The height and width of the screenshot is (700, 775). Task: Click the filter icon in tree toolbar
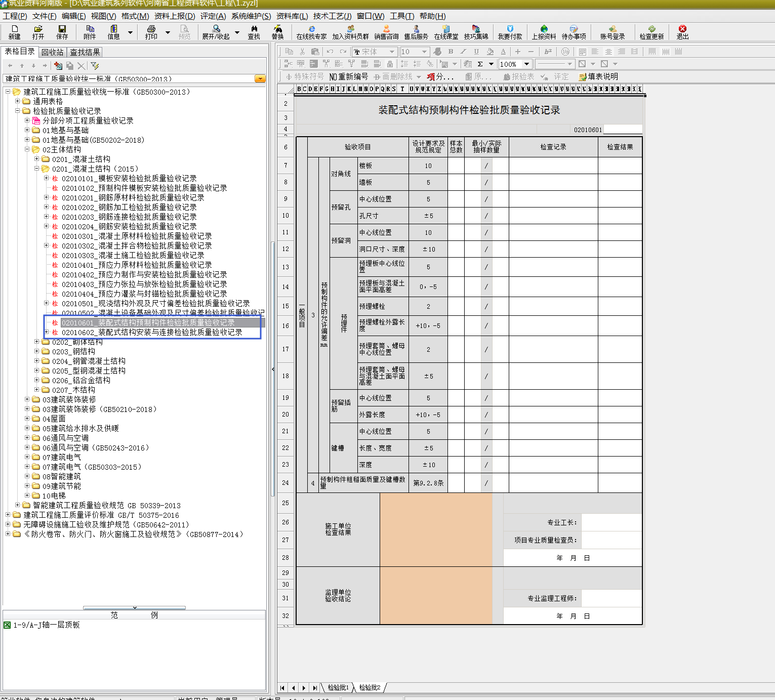pyautogui.click(x=95, y=66)
